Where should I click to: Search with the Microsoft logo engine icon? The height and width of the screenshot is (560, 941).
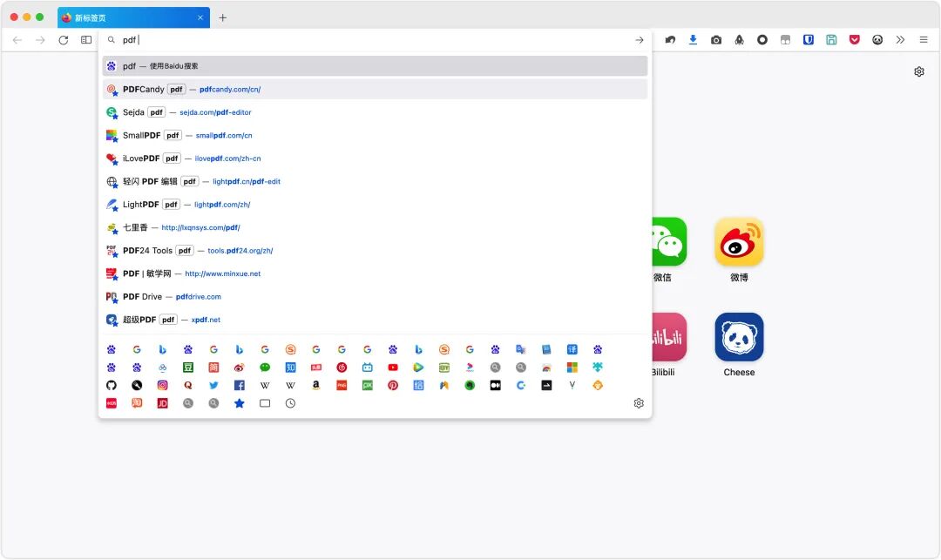[x=572, y=368]
